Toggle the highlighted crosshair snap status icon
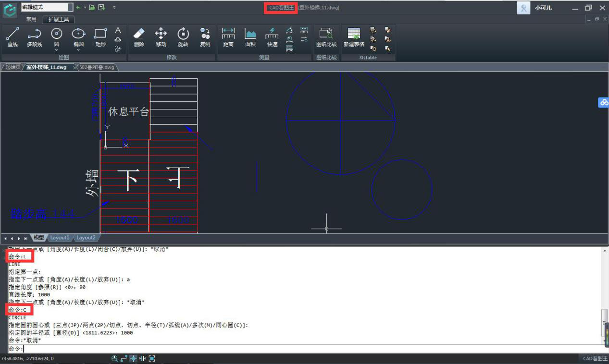This screenshot has width=609, height=364. coord(133,358)
